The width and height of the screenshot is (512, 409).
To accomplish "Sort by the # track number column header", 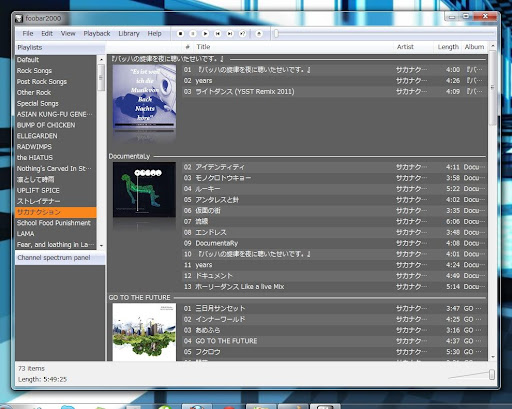I will (x=188, y=47).
